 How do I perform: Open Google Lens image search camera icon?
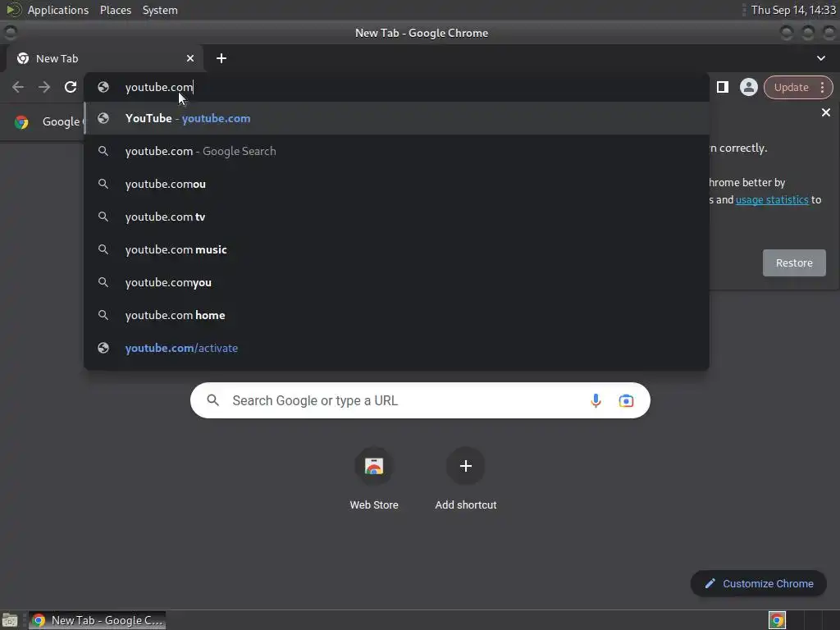point(626,400)
